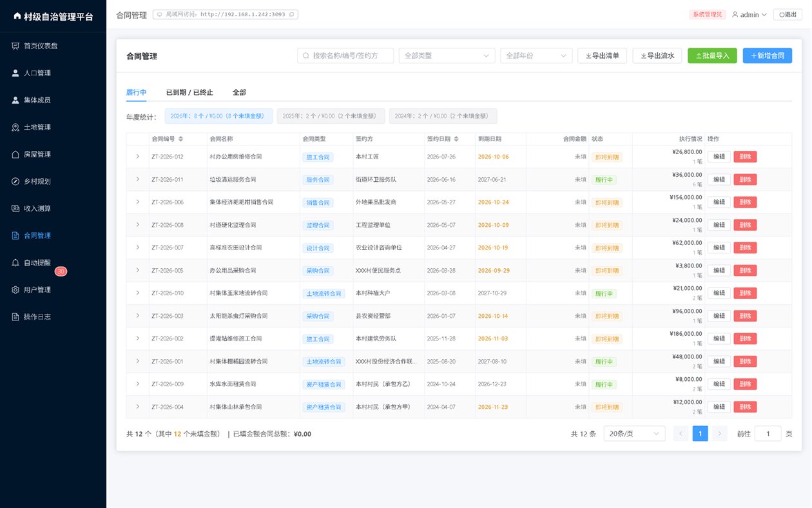Click the home logo icon of 村级自治管理平台

coord(17,16)
